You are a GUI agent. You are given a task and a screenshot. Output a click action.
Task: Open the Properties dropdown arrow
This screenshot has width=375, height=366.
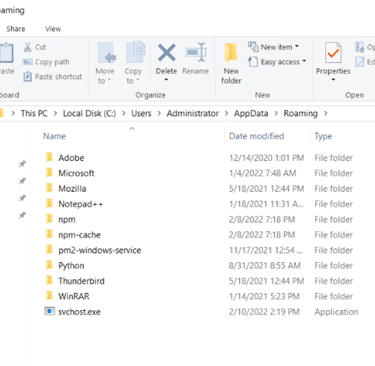click(x=333, y=80)
